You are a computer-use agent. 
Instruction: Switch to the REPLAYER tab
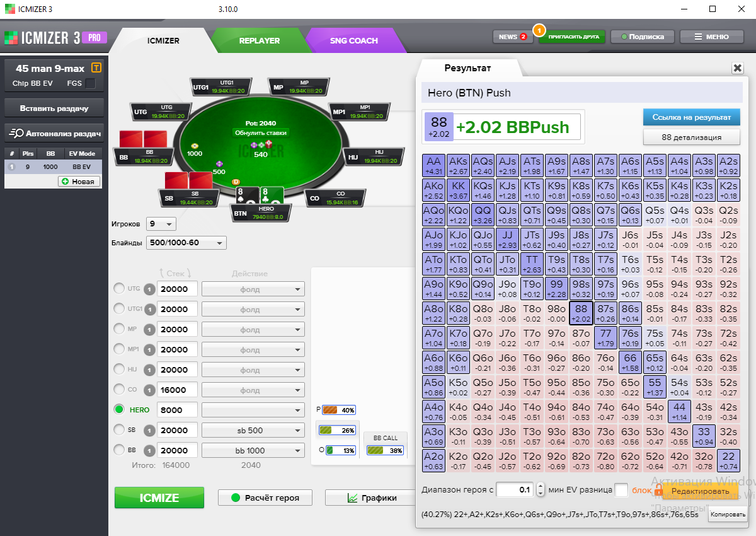pos(260,40)
